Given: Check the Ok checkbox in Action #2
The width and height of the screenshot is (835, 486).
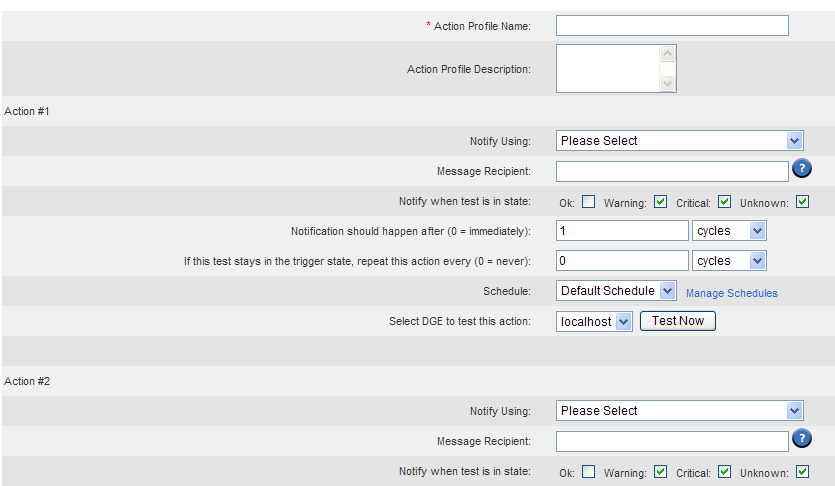Looking at the screenshot, I should [588, 472].
